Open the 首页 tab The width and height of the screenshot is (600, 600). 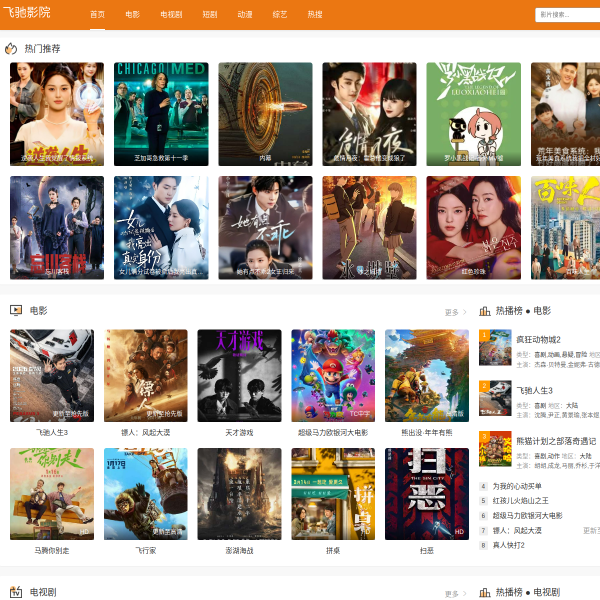97,15
